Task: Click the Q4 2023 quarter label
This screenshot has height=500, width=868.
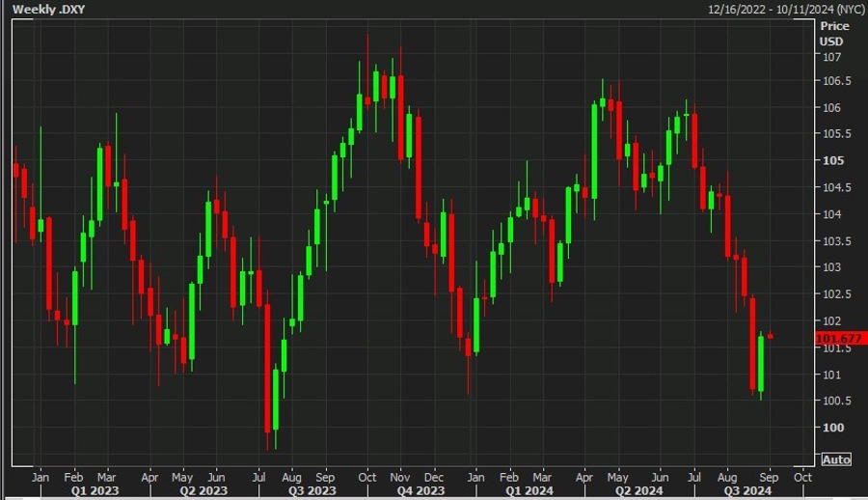Action: pos(420,491)
